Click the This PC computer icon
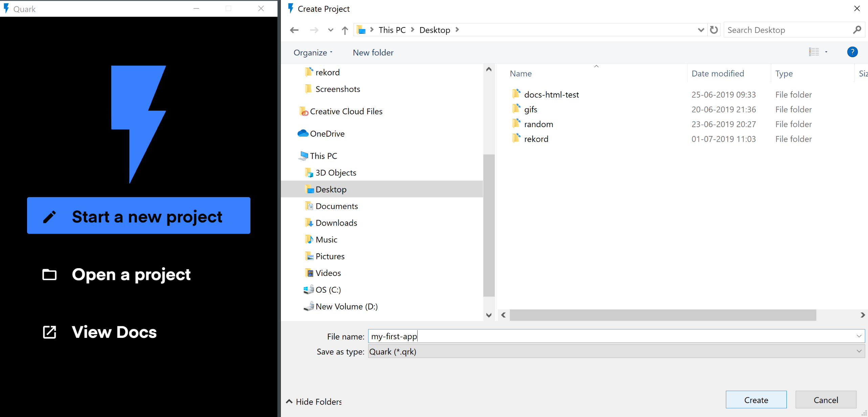Image resolution: width=868 pixels, height=417 pixels. click(303, 156)
